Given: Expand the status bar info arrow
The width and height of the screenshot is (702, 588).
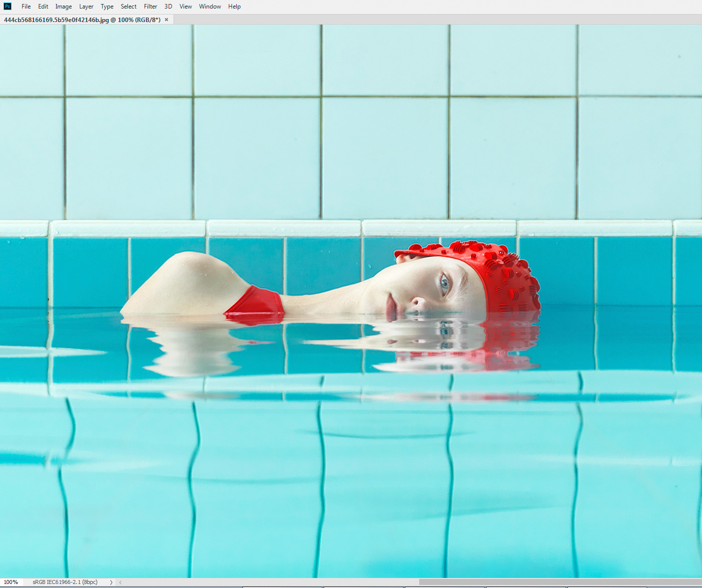Looking at the screenshot, I should coord(111,582).
